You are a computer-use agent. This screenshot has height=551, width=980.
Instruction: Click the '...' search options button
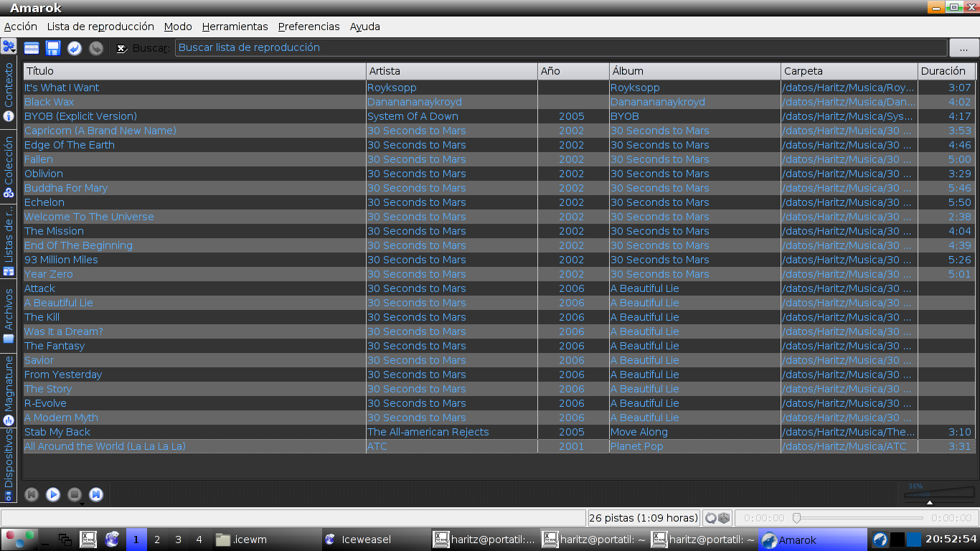[963, 47]
